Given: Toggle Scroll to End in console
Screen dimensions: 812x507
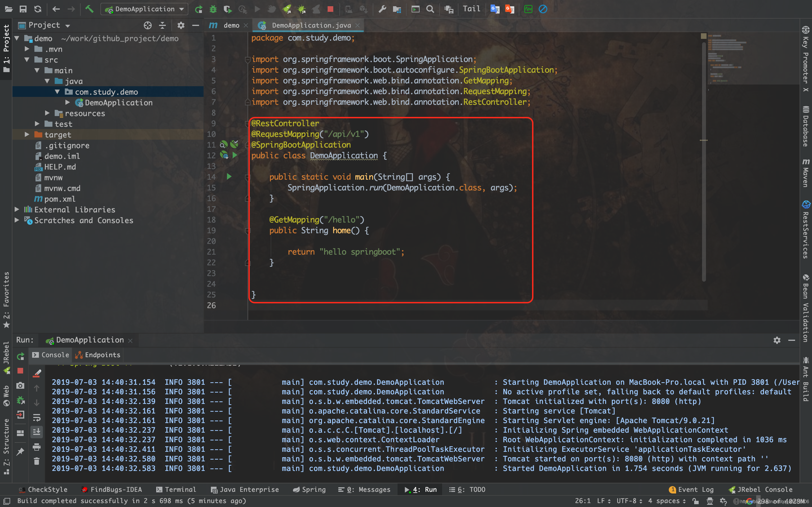Looking at the screenshot, I should (37, 432).
